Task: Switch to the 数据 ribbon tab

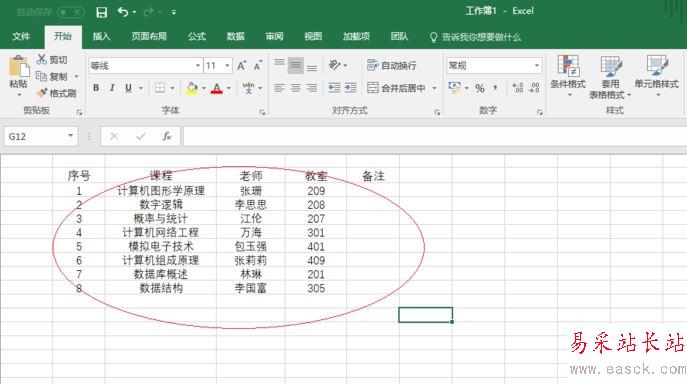Action: [235, 36]
